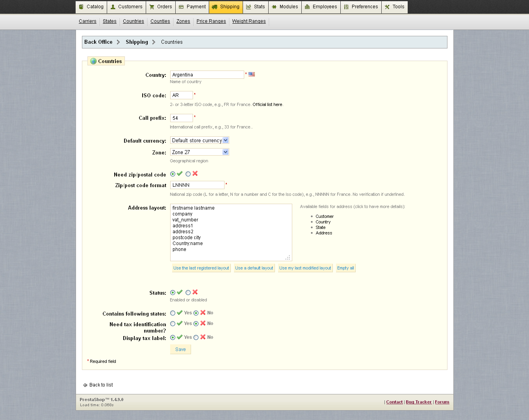Open the States submenu tab
The image size is (529, 420).
(x=110, y=21)
